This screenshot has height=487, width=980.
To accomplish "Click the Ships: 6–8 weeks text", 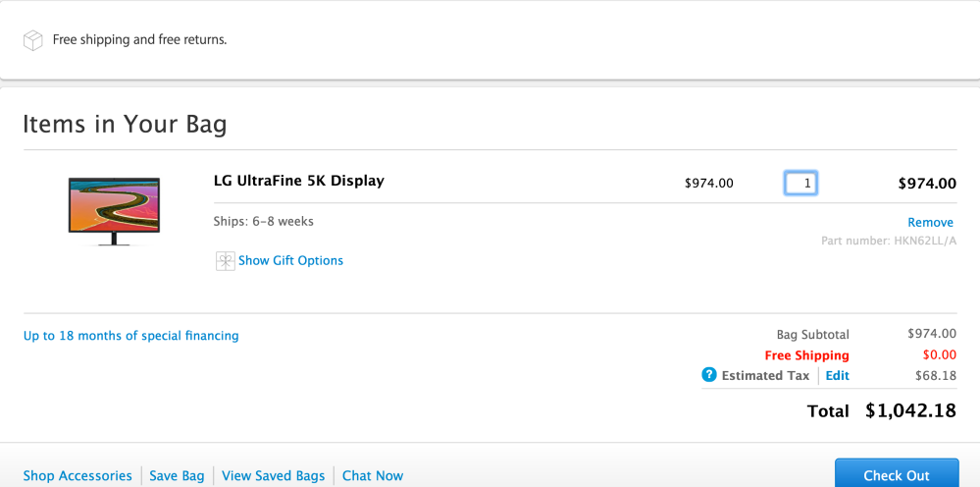I will [x=263, y=222].
